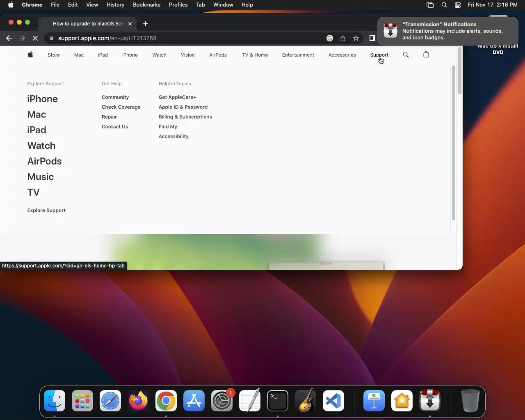Open Chrome Bookmarks menu in menu bar
The image size is (525, 420).
pyautogui.click(x=146, y=5)
